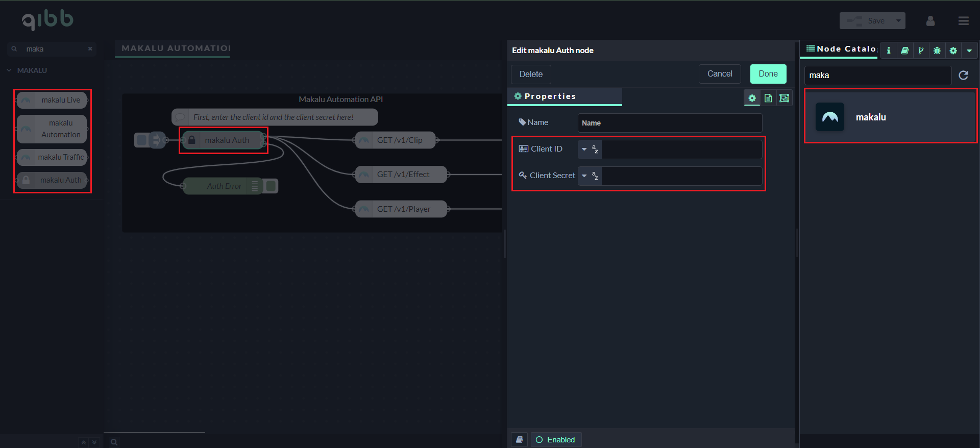Open the git branch history icon
This screenshot has width=980, height=448.
(921, 50)
